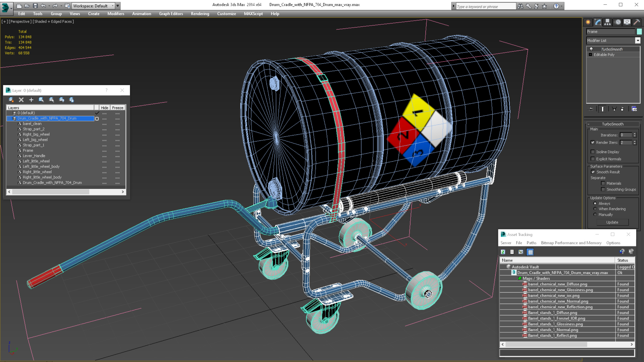Click the Undo arrow icon

(x=44, y=6)
